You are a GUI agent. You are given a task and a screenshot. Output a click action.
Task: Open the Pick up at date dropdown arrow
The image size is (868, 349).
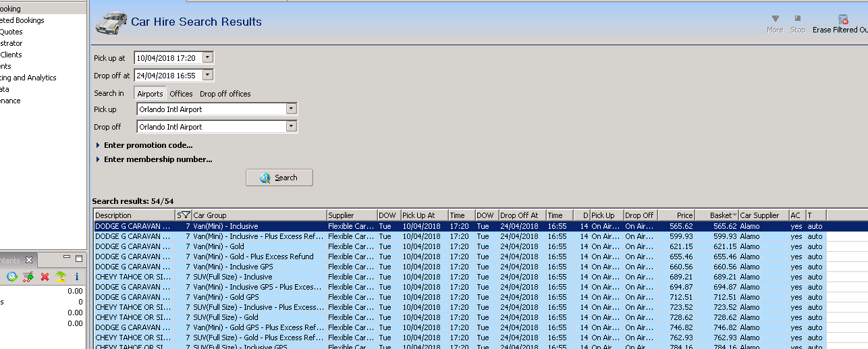(208, 57)
